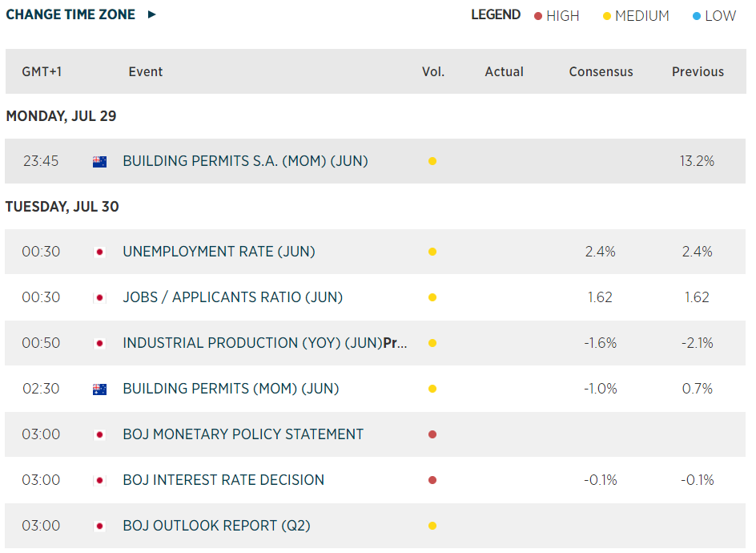756x553 pixels.
Task: Click the Previous column header
Action: [x=698, y=71]
